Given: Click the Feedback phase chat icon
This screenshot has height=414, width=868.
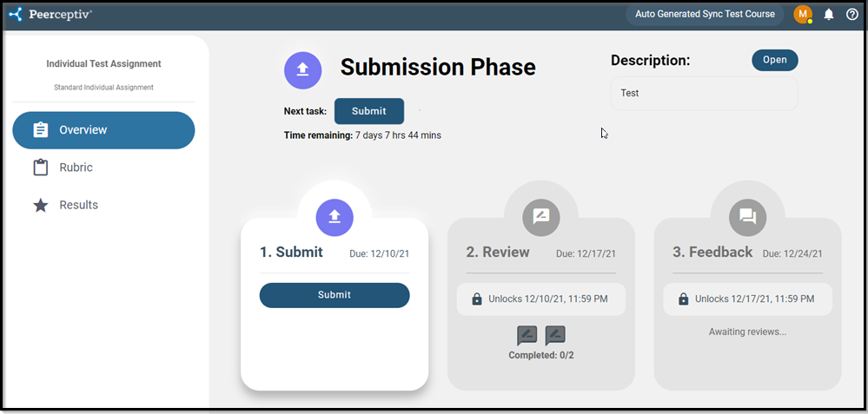Looking at the screenshot, I should pyautogui.click(x=747, y=217).
